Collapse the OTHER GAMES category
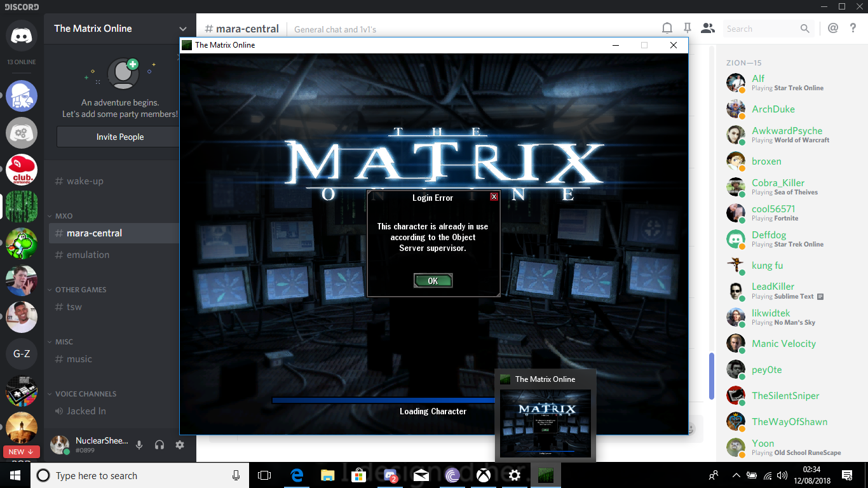Screen dimensions: 868x488 pyautogui.click(x=80, y=290)
